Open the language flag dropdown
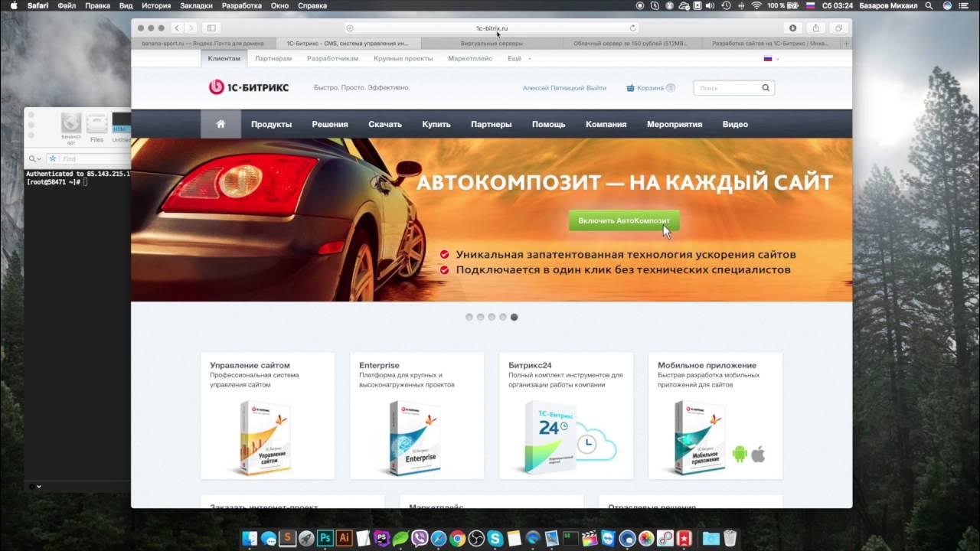980x551 pixels. [x=771, y=58]
